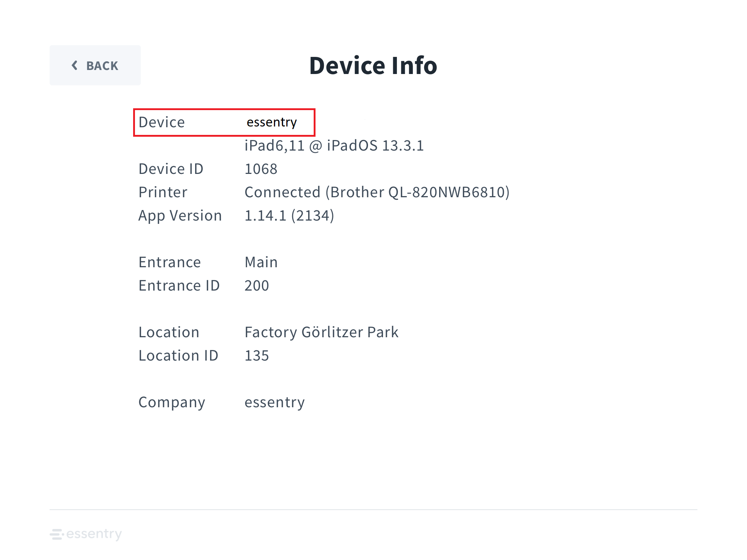The image size is (747, 560).
Task: Select the entrance value 'Main'
Action: [261, 262]
